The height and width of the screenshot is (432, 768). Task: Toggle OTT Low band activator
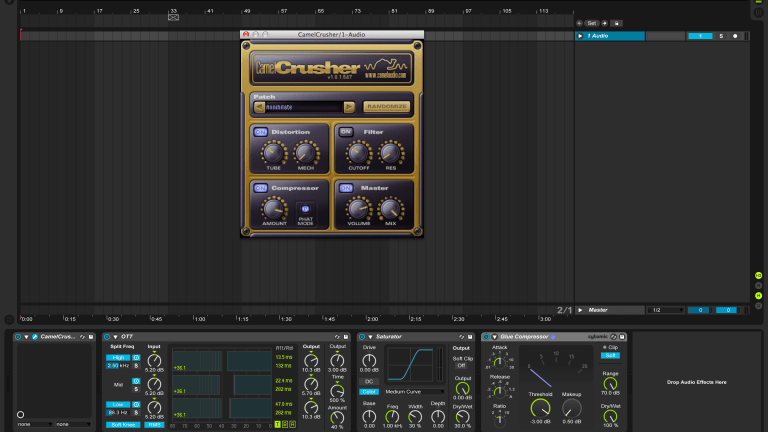[x=136, y=405]
